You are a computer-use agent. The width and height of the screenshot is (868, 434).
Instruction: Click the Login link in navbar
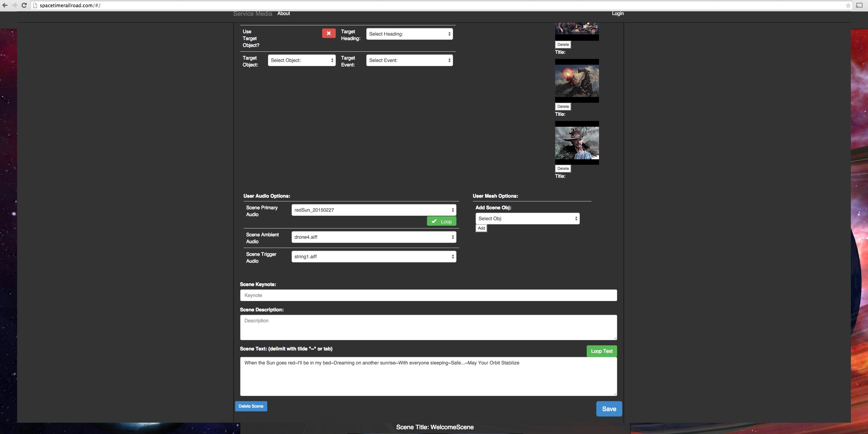(x=618, y=13)
